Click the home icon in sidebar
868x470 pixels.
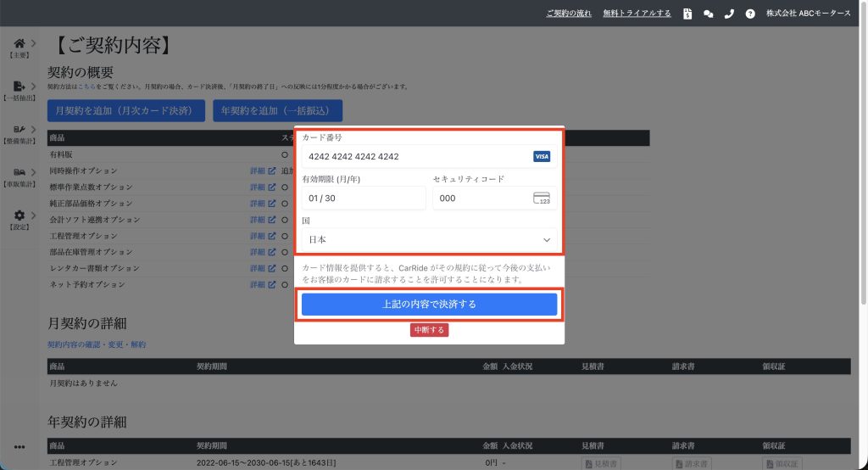(19, 43)
